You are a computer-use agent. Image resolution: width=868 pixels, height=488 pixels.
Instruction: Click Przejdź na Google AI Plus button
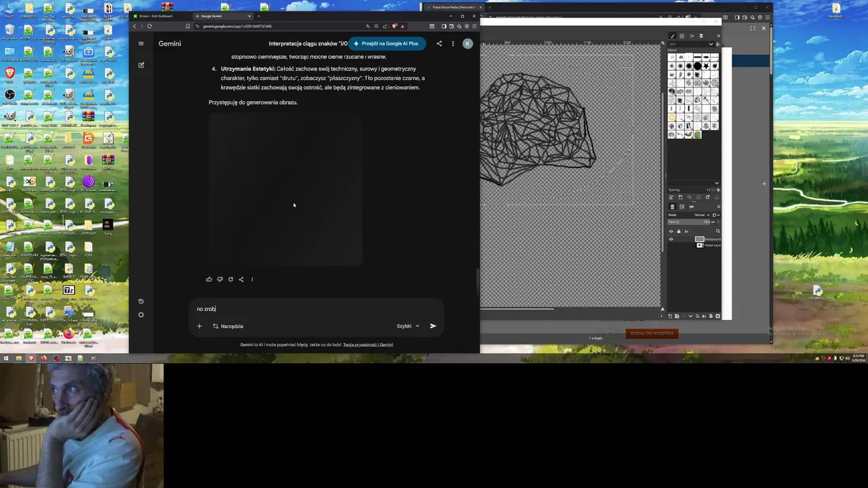(386, 43)
